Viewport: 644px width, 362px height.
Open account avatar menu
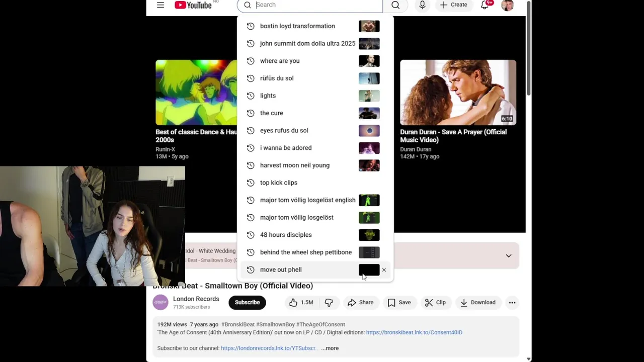[507, 5]
